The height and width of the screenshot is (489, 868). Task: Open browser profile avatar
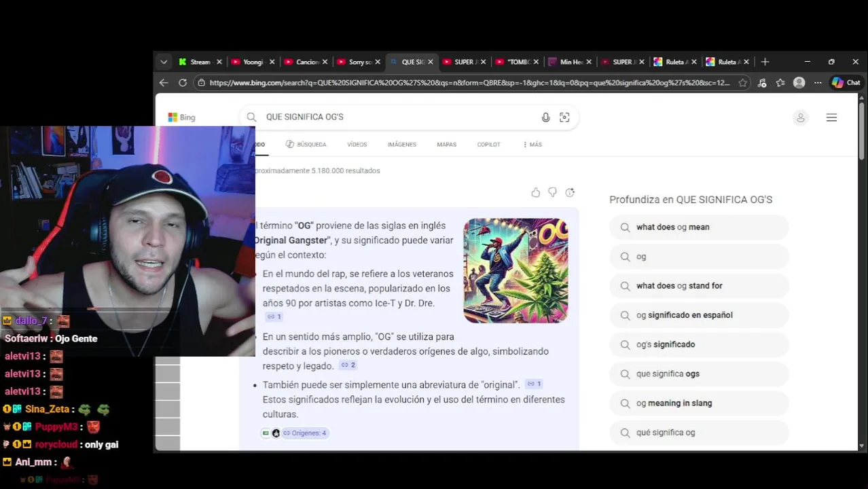click(x=799, y=83)
